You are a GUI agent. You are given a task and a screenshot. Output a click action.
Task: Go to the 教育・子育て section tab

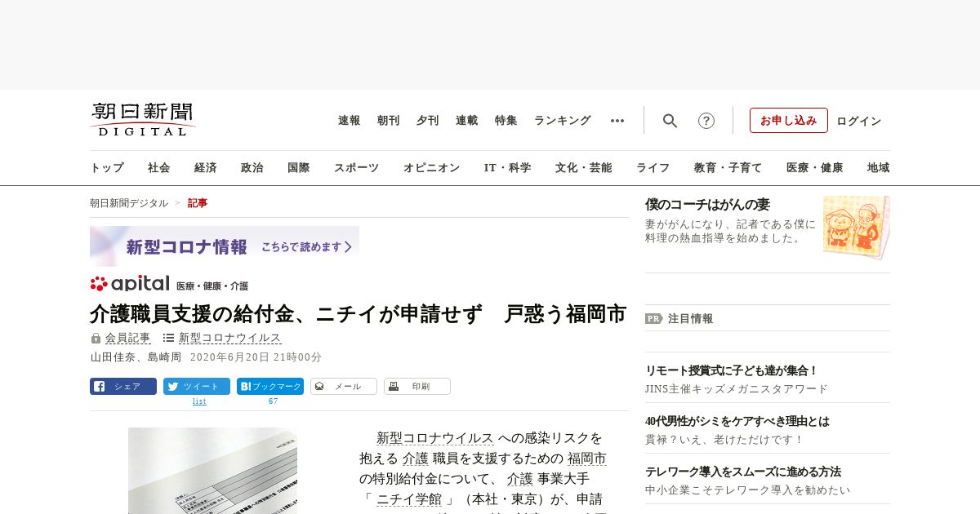click(x=728, y=168)
